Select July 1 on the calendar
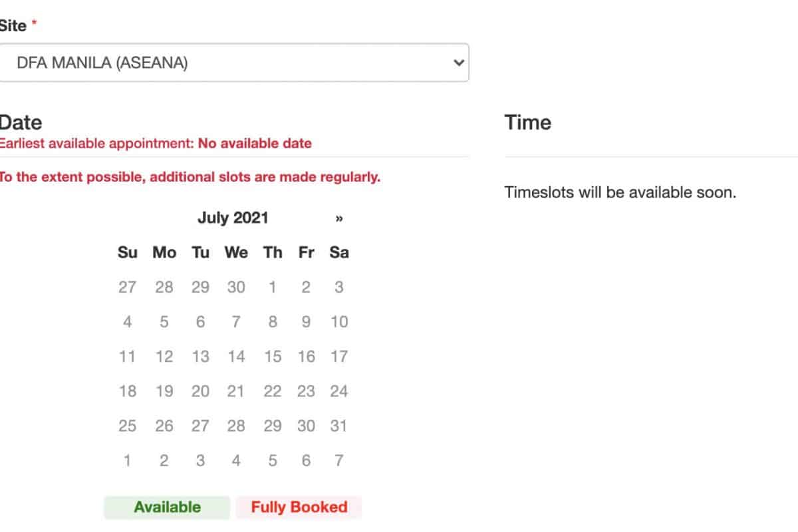Image resolution: width=798 pixels, height=532 pixels. point(272,287)
